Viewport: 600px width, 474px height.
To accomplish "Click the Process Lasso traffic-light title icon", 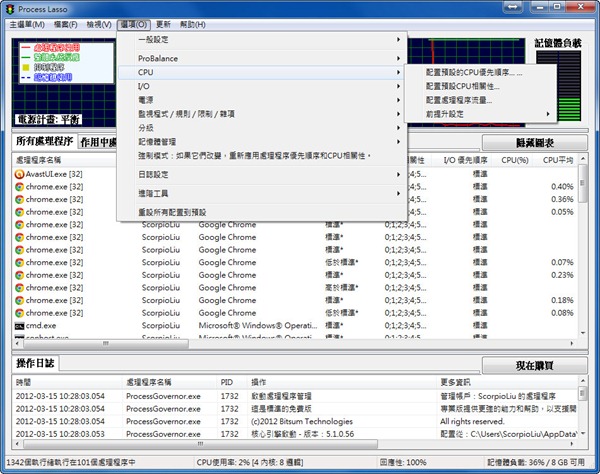I will pos(10,9).
